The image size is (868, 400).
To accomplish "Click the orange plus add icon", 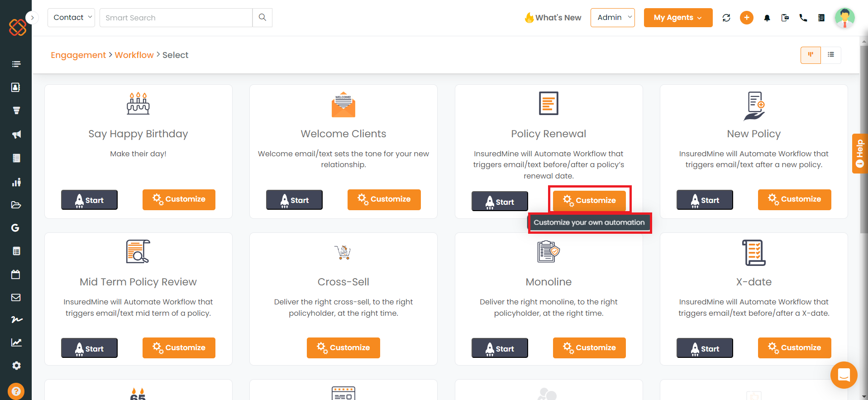I will pos(747,18).
